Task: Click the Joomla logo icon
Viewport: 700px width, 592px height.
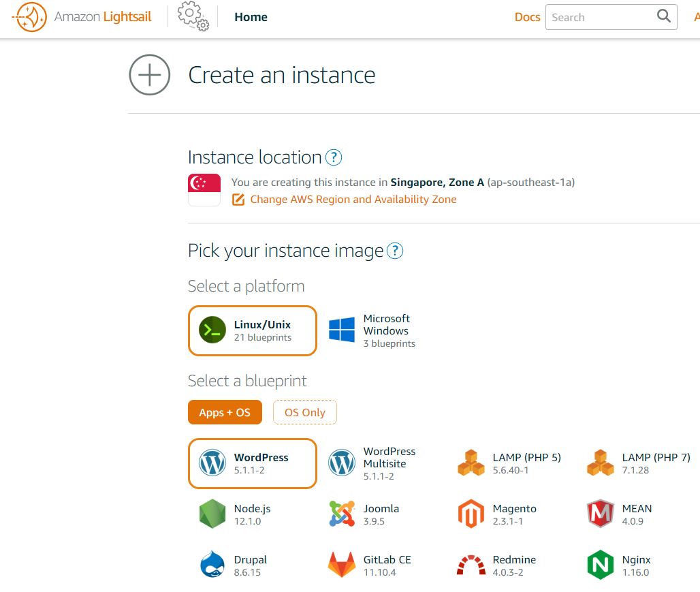Action: click(342, 514)
